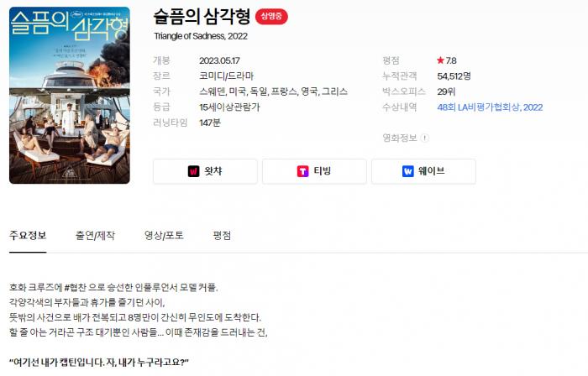This screenshot has height=376, width=588.
Task: Select the 주요정보 tab
Action: 28,236
